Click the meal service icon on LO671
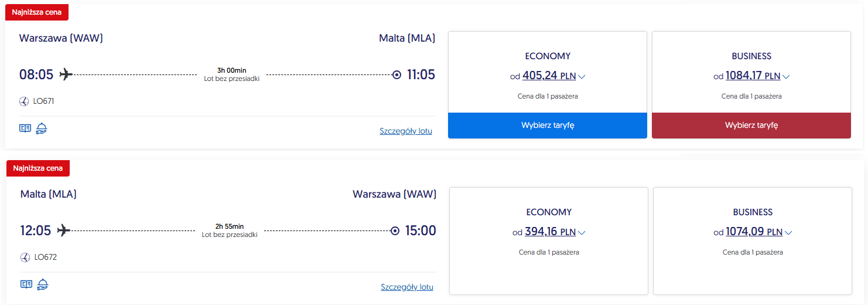 pyautogui.click(x=42, y=128)
